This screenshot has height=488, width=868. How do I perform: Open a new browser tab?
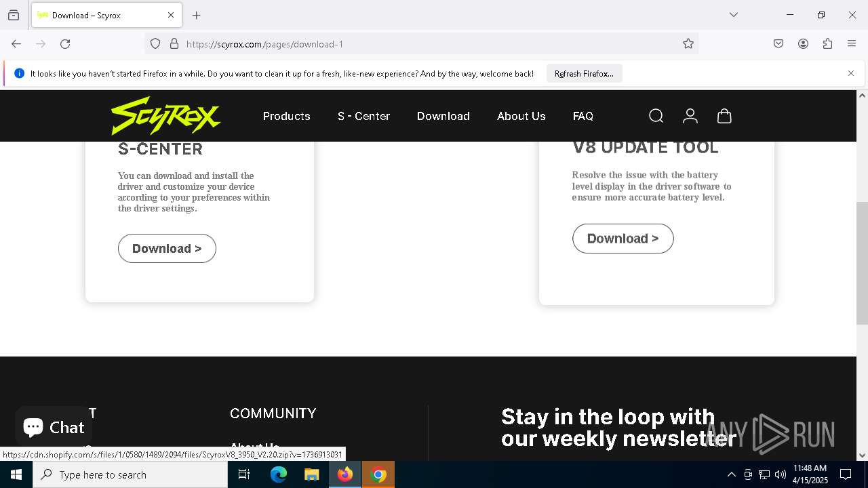197,15
